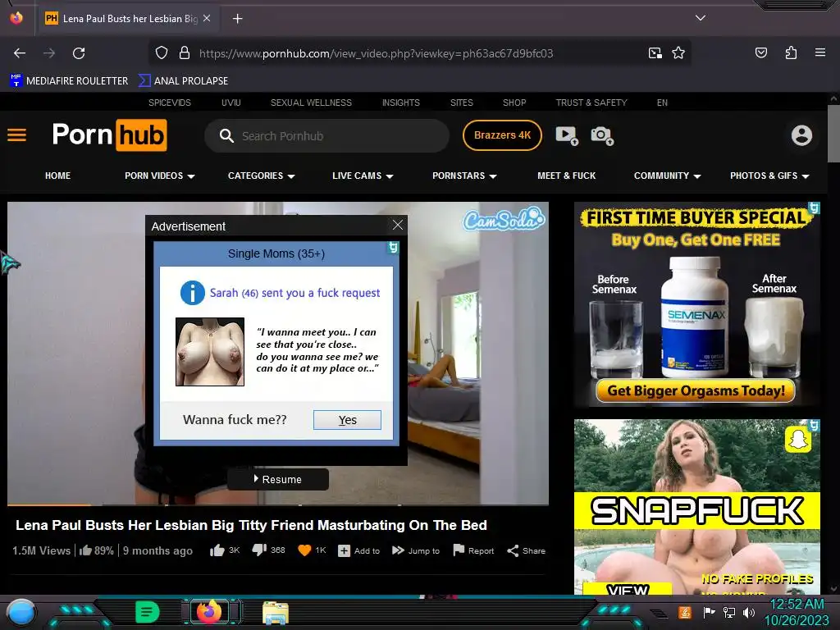Screen dimensions: 840x630
Task: Seek using the video progress bar
Action: tap(277, 504)
